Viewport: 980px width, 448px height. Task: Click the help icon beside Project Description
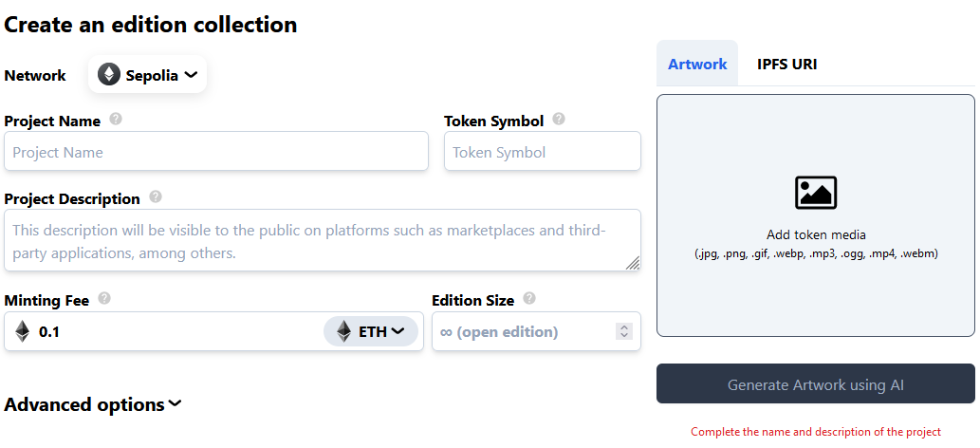[156, 197]
